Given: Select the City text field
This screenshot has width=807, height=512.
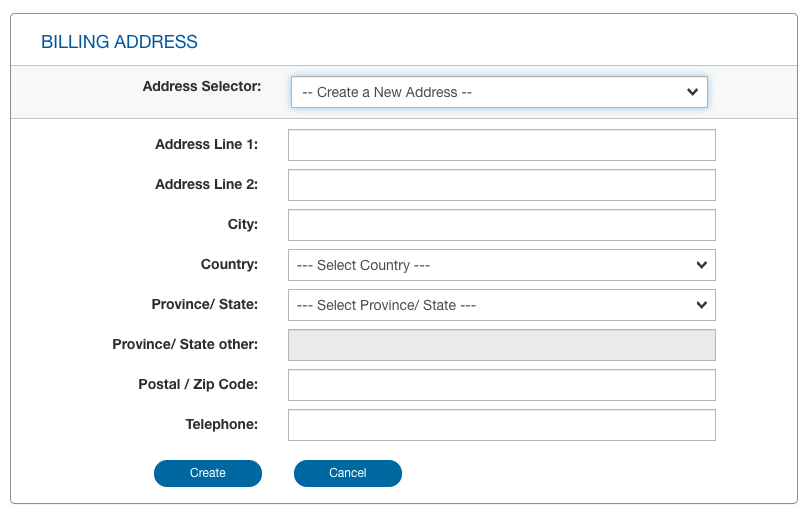Looking at the screenshot, I should (x=501, y=225).
